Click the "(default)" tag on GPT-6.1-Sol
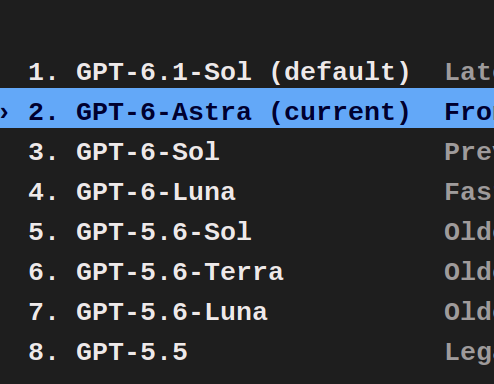The image size is (494, 384). point(340,72)
